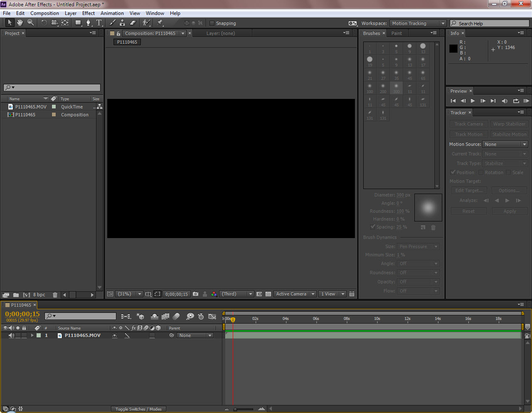
Task: Toggle the Motion Blur switch in timeline
Action: (x=176, y=316)
